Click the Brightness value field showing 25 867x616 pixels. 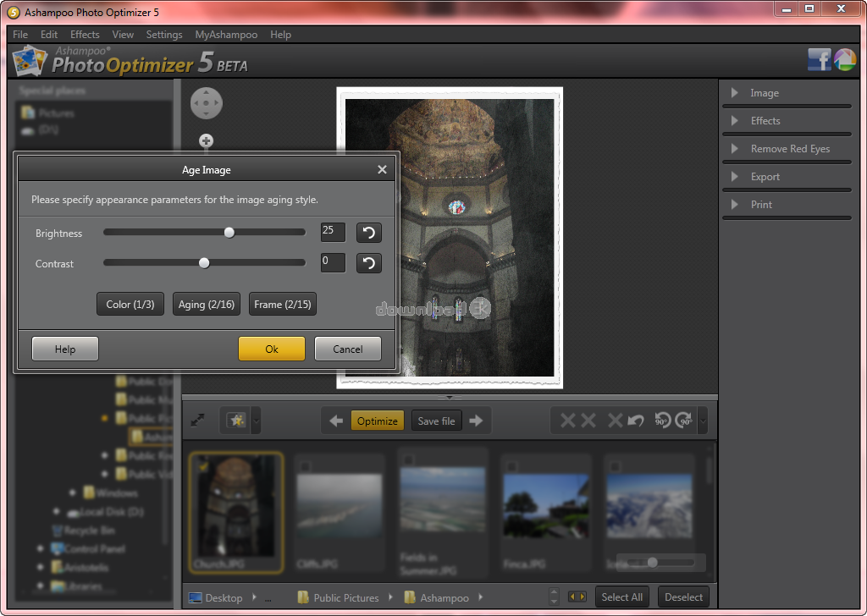click(x=333, y=232)
